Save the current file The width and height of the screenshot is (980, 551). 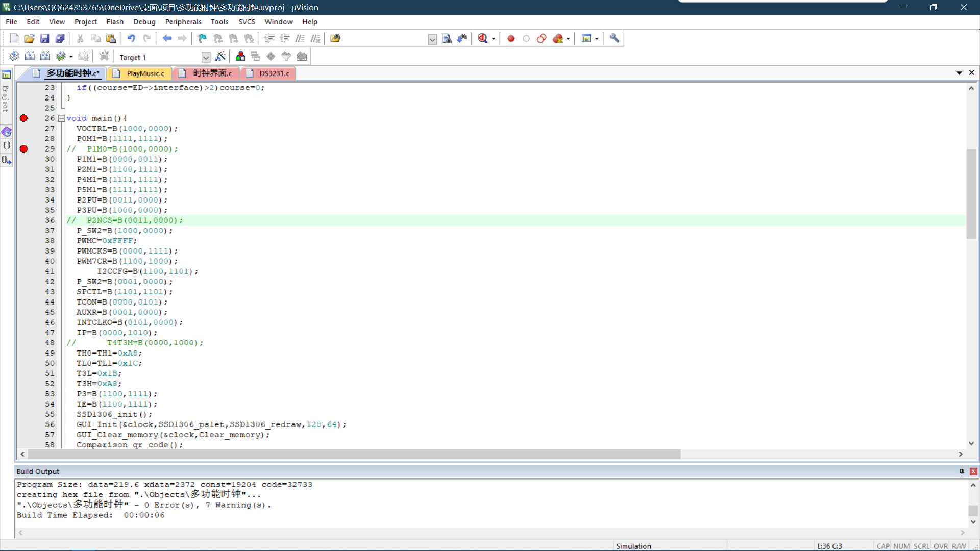pos(44,38)
